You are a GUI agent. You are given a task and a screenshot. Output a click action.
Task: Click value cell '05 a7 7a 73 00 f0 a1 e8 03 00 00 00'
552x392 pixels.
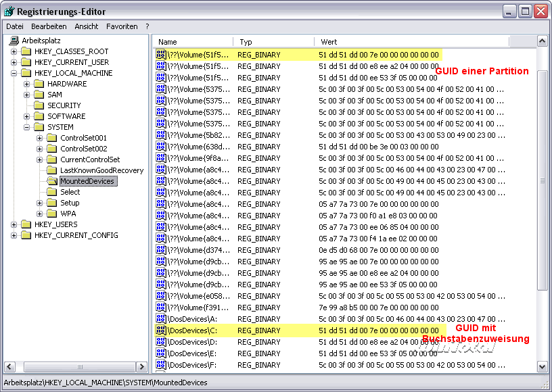(378, 216)
